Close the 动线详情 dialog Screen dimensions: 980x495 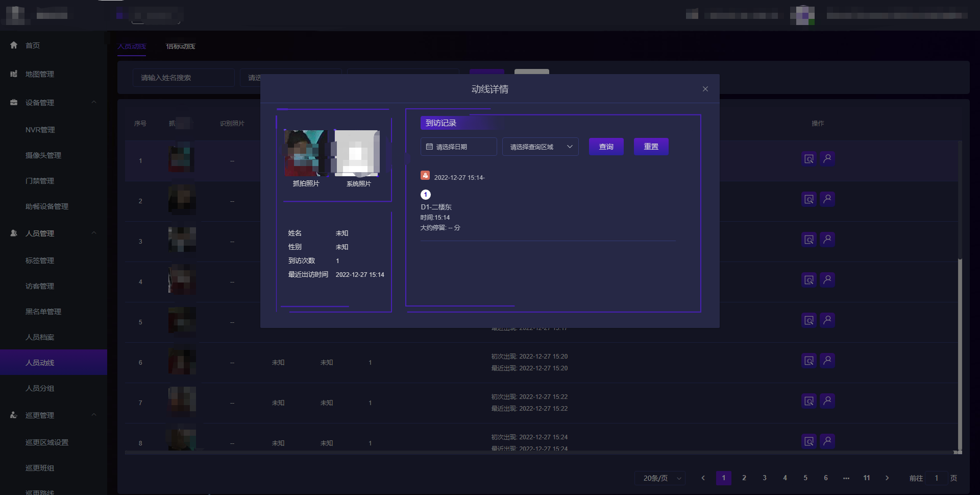click(705, 89)
